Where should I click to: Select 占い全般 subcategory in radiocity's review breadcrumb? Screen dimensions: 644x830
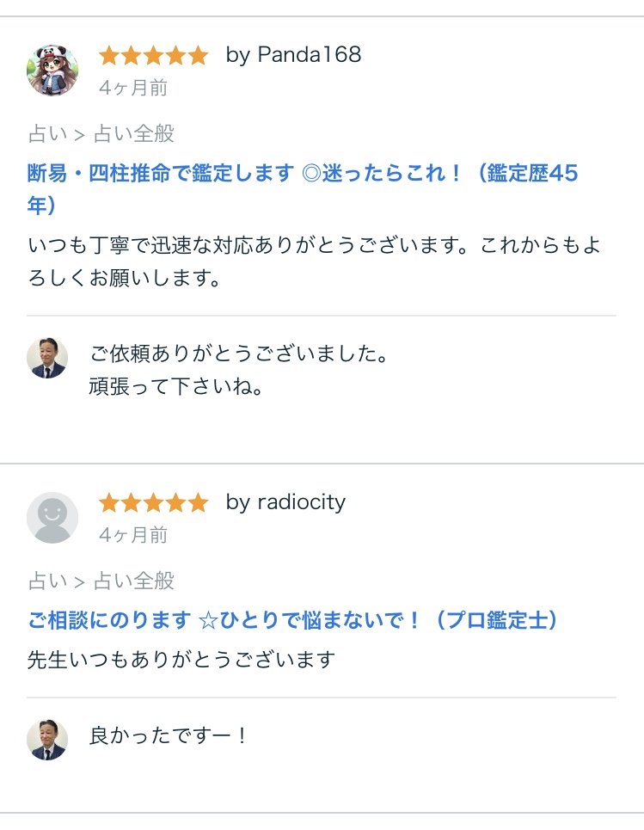tap(133, 581)
